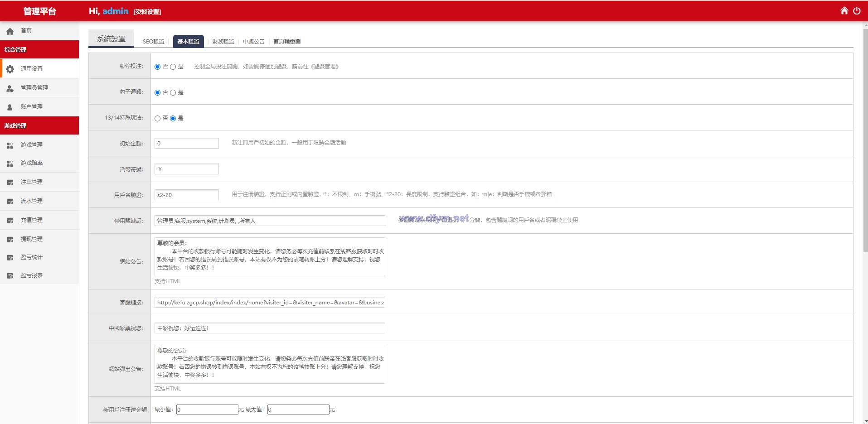Screen dimensions: 868x424
Task: Click the power logout icon
Action: click(857, 10)
